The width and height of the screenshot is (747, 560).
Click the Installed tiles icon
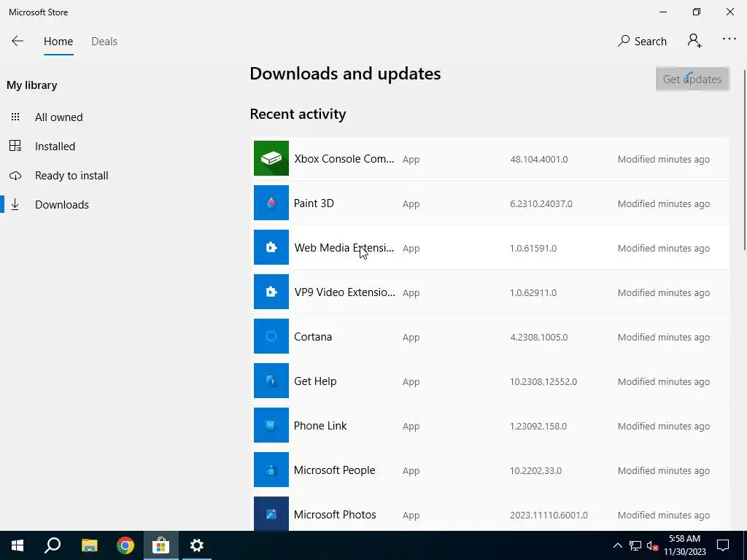(x=15, y=146)
